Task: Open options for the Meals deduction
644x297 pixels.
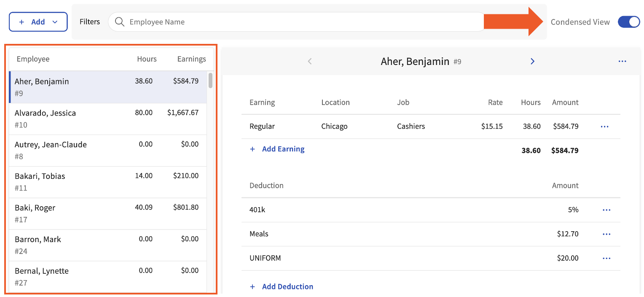Action: tap(606, 234)
